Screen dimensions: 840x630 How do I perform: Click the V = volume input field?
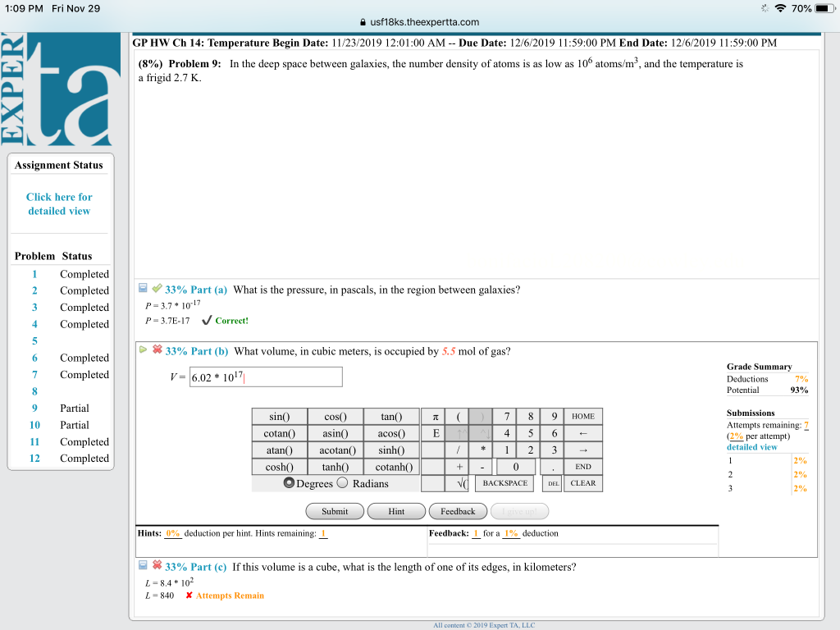pos(264,377)
